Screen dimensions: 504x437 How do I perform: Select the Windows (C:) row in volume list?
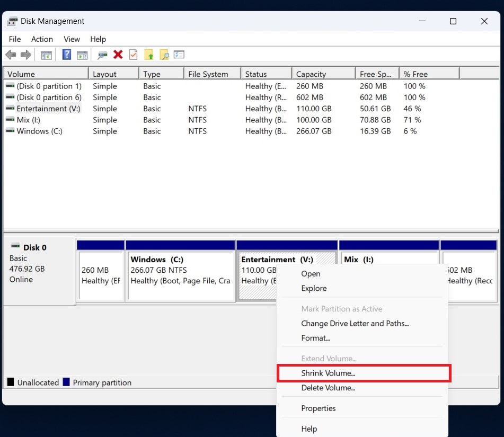click(39, 131)
